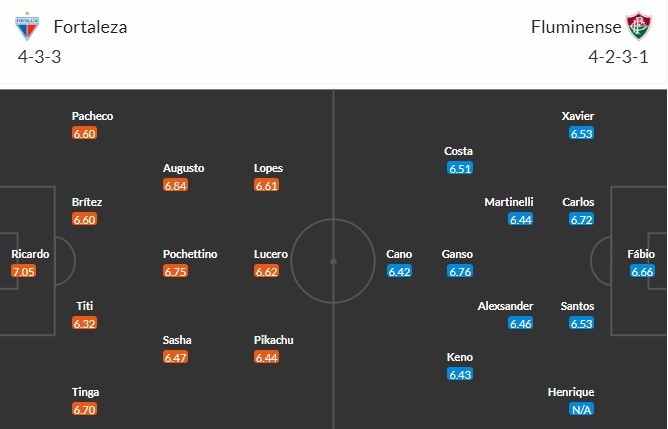Screen dimensions: 668x429
Task: Click Ricardo's 7.05 rating badge
Action: 23,271
